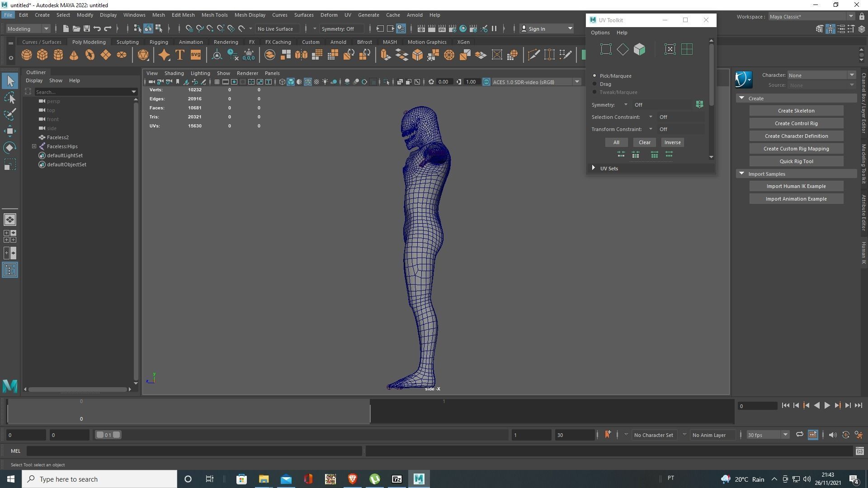Click the snowflake Freeze Transformations shelf icon
The image size is (868, 488).
point(249,55)
